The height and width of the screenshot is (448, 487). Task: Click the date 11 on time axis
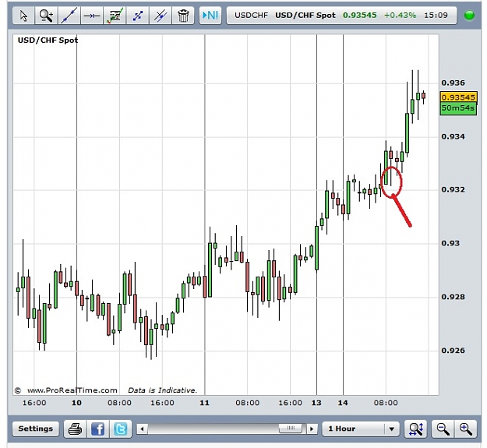(204, 403)
